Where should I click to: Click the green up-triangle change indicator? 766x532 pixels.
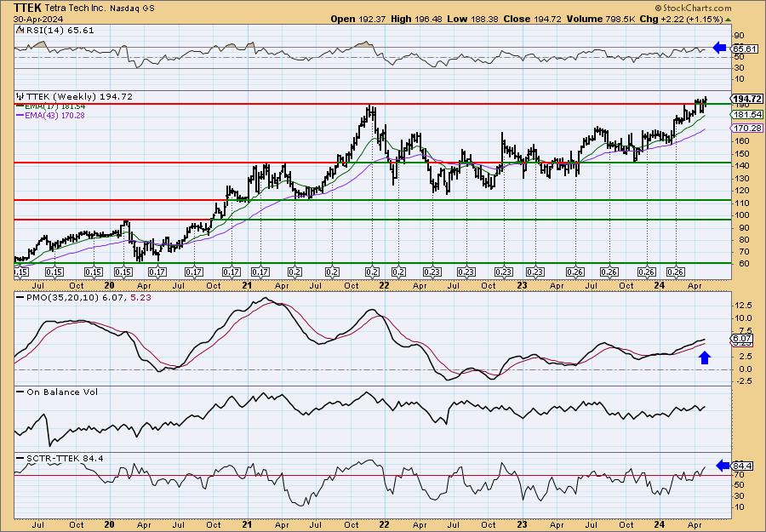pos(728,20)
